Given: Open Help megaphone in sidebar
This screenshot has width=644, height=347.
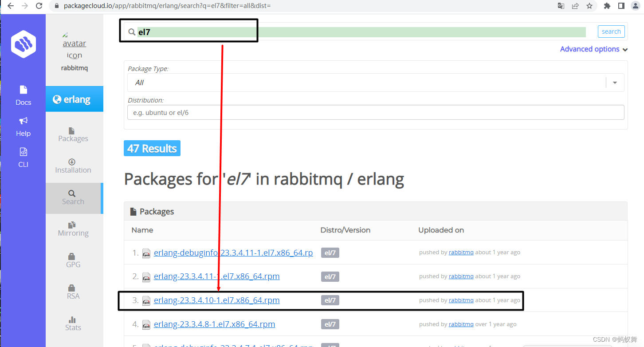Looking at the screenshot, I should coord(23,127).
